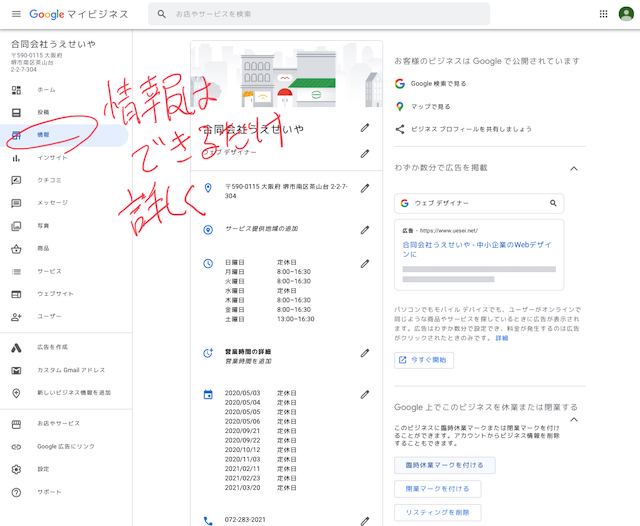This screenshot has height=526, width=640.
Task: Click the search magnifier icon
Action: click(162, 14)
